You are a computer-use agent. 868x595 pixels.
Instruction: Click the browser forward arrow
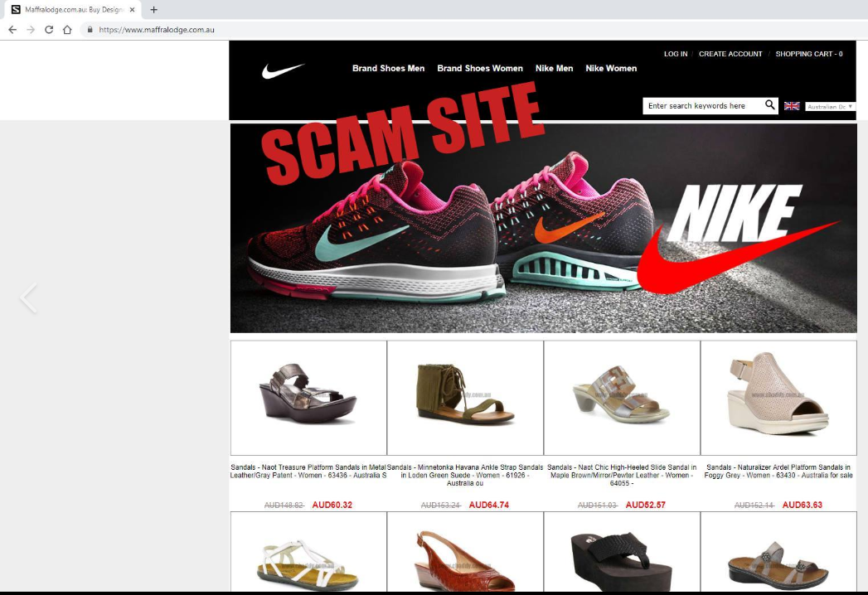(x=31, y=30)
